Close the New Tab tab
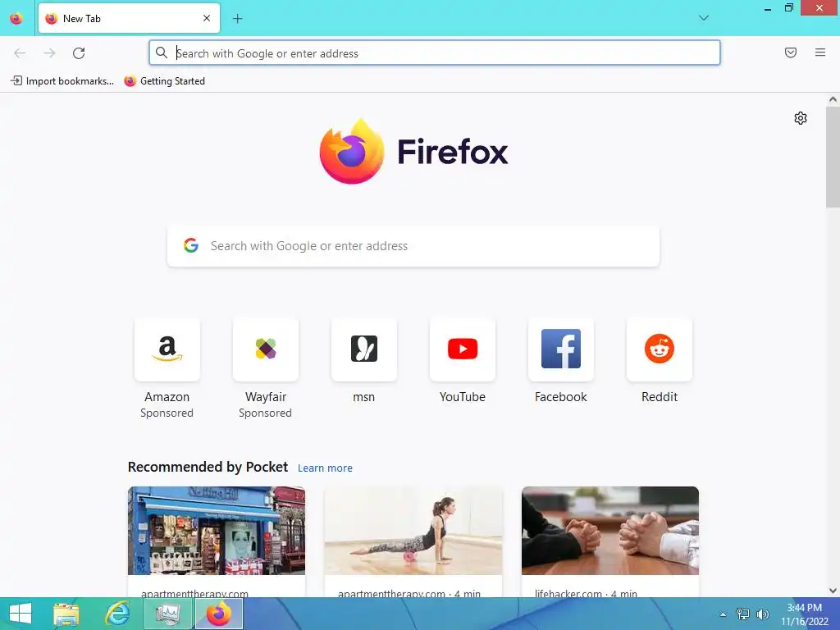The image size is (840, 630). click(x=207, y=18)
